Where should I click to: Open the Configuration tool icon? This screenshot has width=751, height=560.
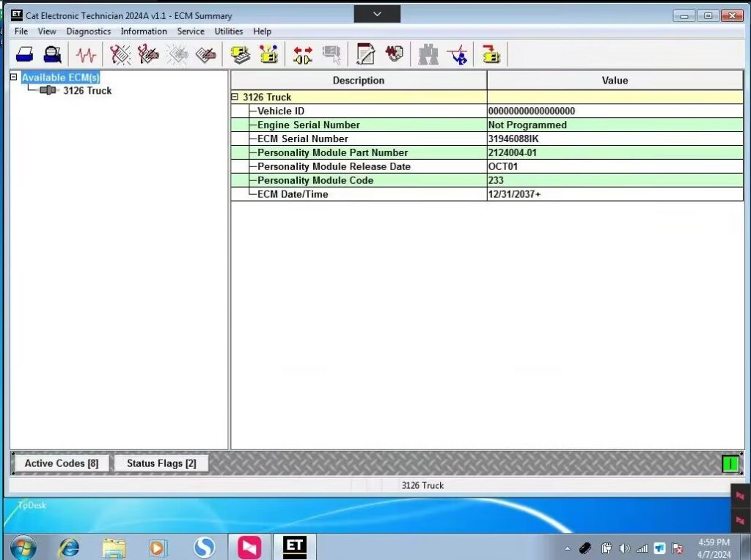tap(268, 55)
